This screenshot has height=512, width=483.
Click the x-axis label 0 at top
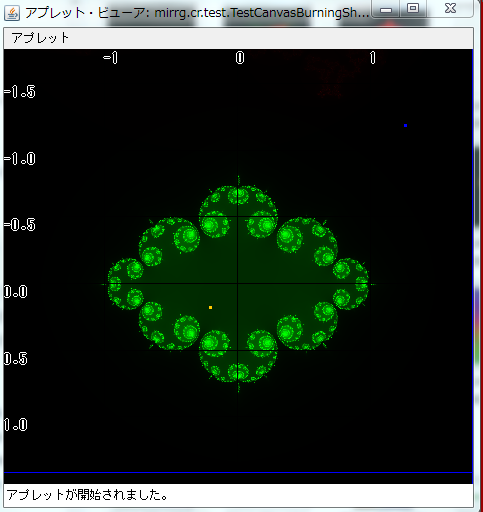coord(240,58)
